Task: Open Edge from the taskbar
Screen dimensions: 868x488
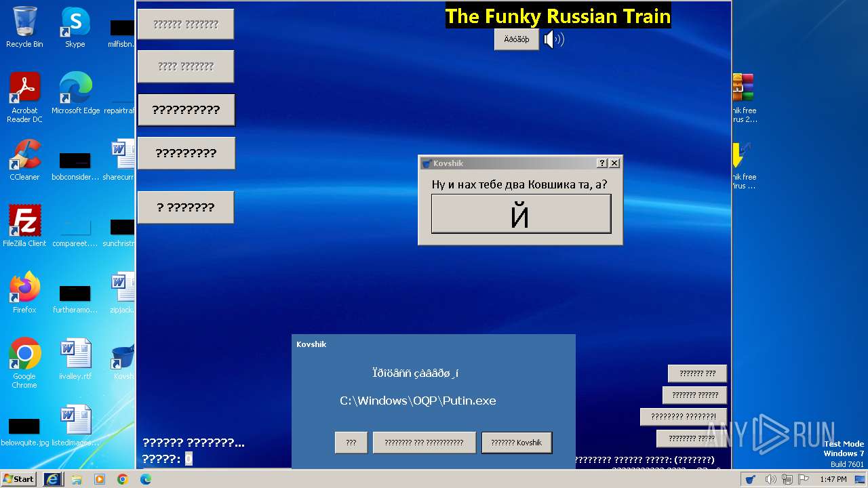Action: (x=146, y=479)
